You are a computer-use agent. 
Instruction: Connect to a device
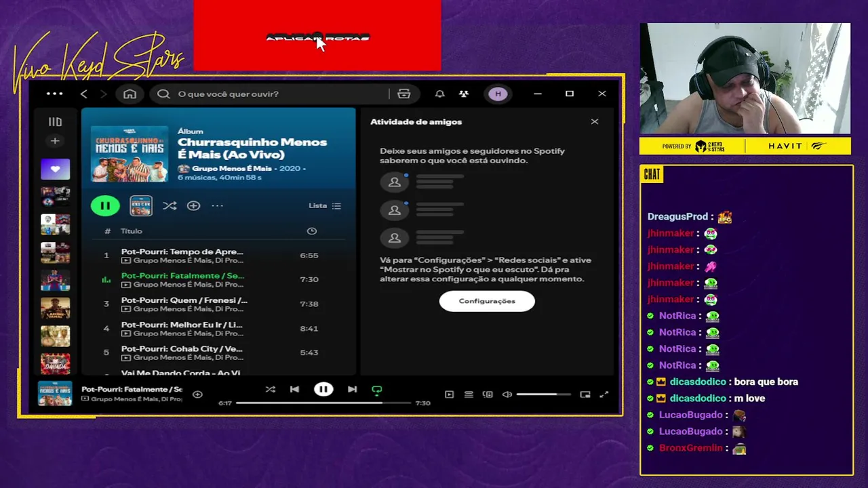click(x=488, y=394)
